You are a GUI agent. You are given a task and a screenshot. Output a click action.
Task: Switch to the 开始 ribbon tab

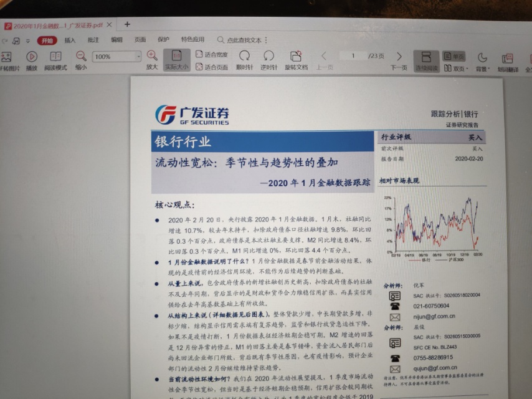[47, 41]
